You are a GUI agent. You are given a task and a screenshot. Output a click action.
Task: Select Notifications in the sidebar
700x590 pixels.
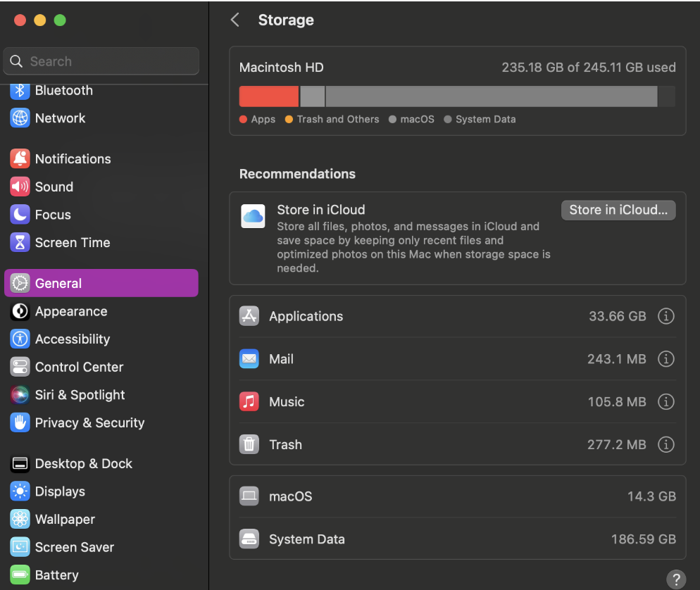click(73, 159)
